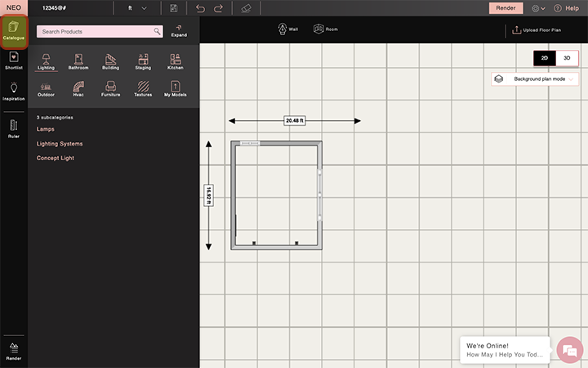Image resolution: width=588 pixels, height=368 pixels.
Task: Open the settings gear dropdown
Action: pyautogui.click(x=539, y=8)
